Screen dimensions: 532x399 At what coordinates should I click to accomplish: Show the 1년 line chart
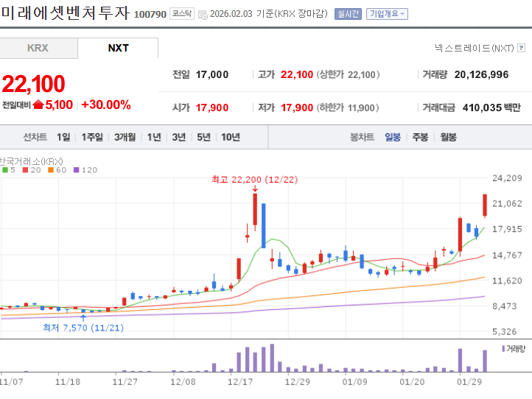[x=154, y=137]
